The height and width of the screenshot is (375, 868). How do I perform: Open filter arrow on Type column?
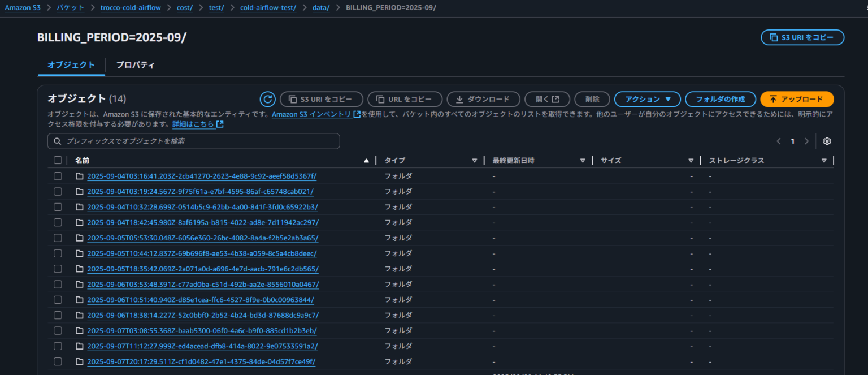[474, 161]
